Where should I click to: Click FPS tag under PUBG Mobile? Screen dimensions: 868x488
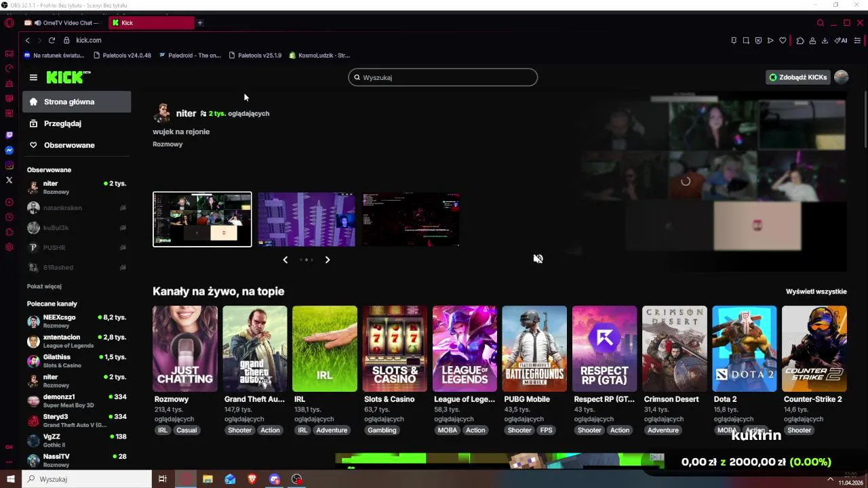click(x=546, y=430)
